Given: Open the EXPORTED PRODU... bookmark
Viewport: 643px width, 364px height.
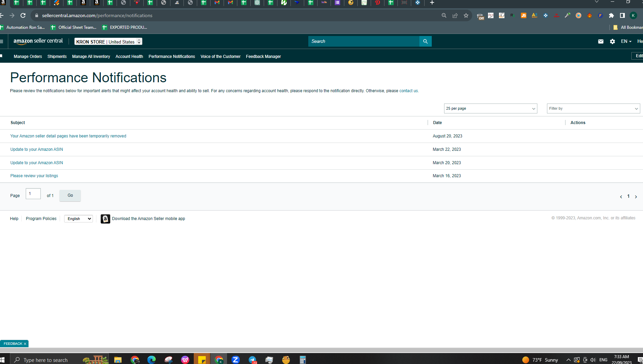Looking at the screenshot, I should [124, 27].
